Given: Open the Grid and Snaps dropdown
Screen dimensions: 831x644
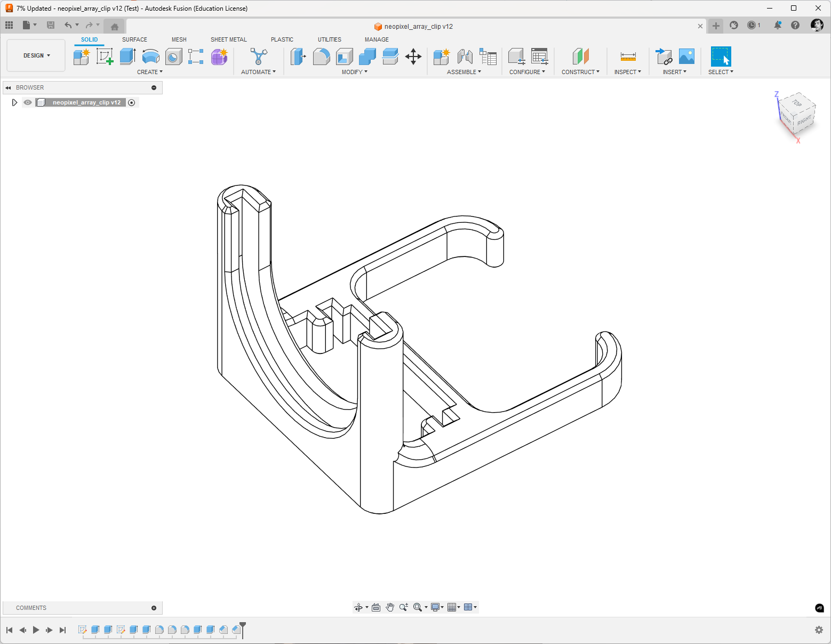Looking at the screenshot, I should (453, 607).
